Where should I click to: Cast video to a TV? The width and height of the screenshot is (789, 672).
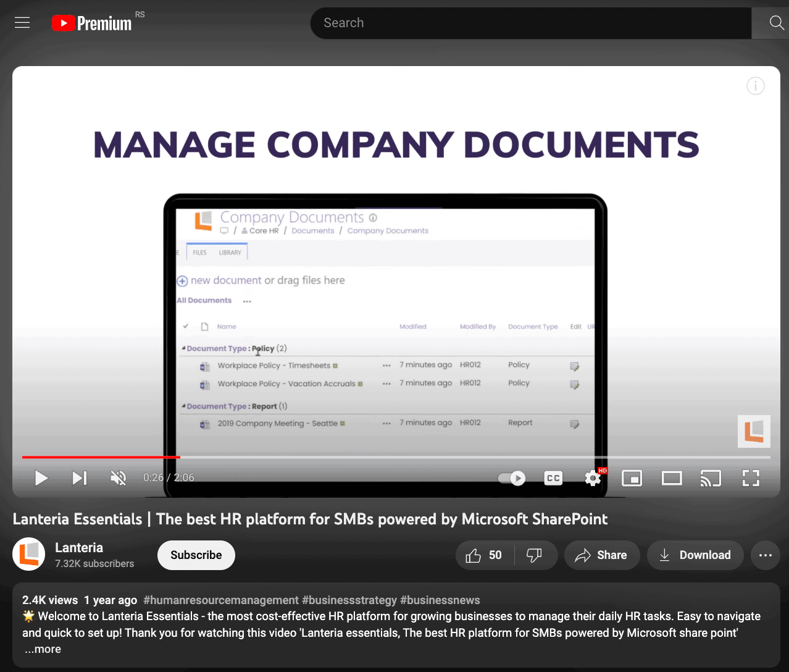tap(711, 478)
